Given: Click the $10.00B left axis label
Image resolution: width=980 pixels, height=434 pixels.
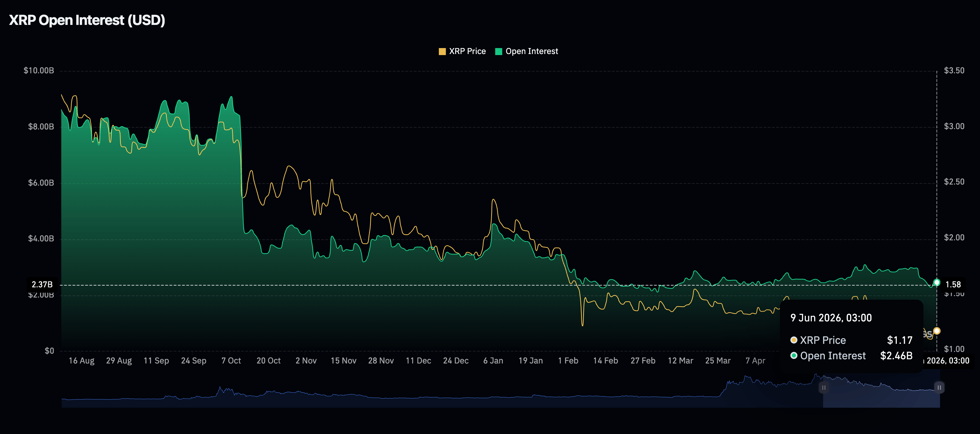Looking at the screenshot, I should 39,71.
